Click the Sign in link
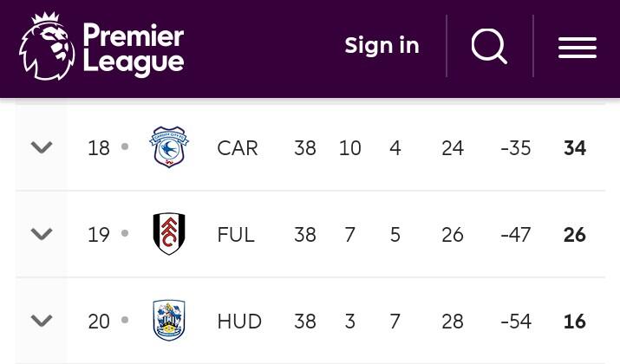Image resolution: width=620 pixels, height=364 pixels. (x=382, y=45)
